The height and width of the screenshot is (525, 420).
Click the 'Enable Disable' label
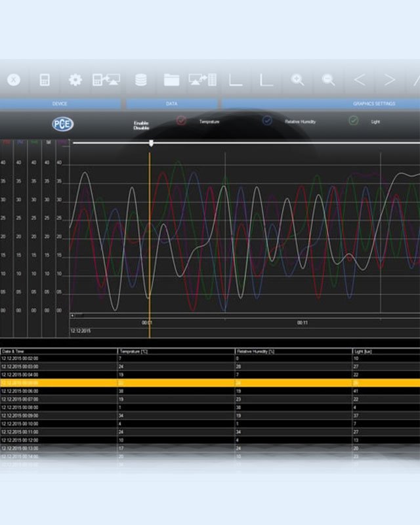point(141,125)
